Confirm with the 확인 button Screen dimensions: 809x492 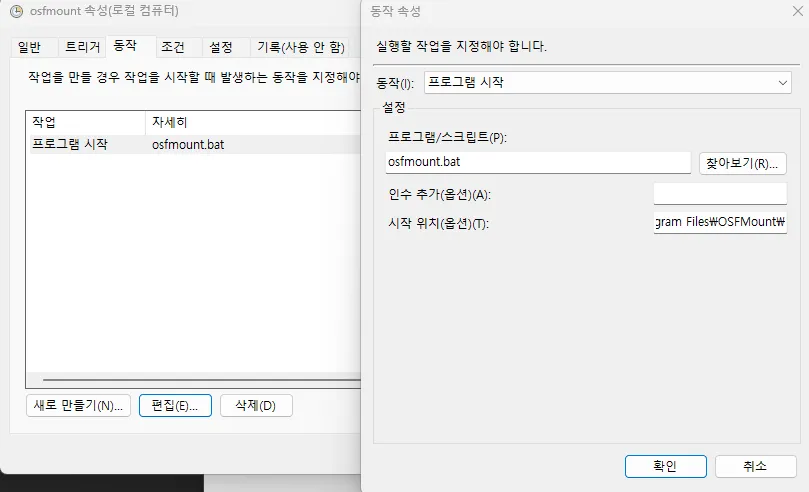click(665, 466)
